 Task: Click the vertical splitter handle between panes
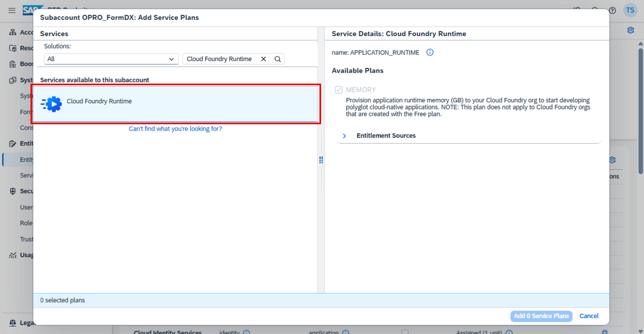pyautogui.click(x=321, y=160)
